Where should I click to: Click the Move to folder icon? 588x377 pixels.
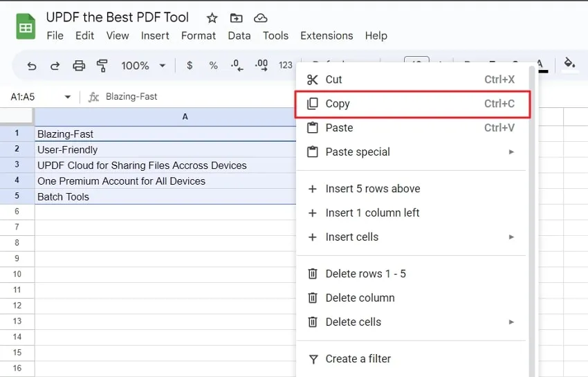(x=237, y=18)
